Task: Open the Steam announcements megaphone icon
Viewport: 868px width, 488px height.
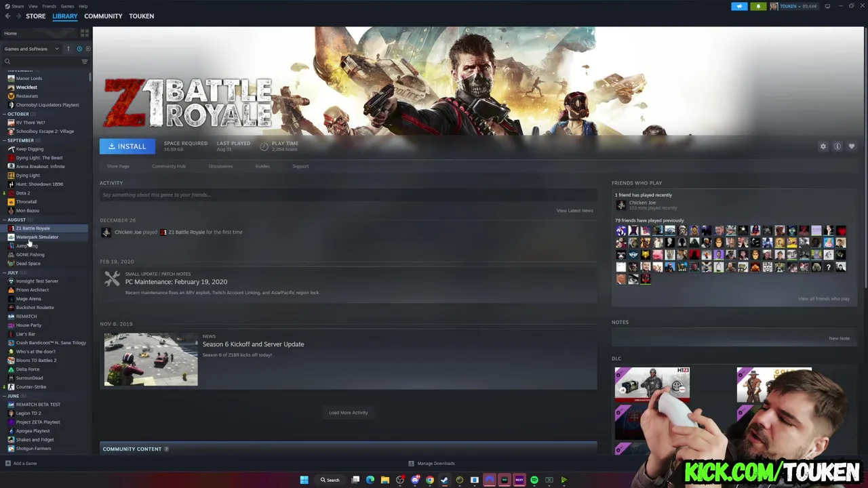Action: click(739, 6)
